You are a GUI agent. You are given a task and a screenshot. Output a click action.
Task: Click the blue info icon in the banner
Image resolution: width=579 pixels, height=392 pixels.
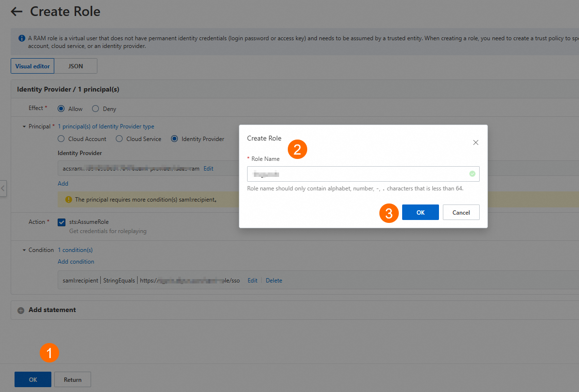tap(22, 38)
